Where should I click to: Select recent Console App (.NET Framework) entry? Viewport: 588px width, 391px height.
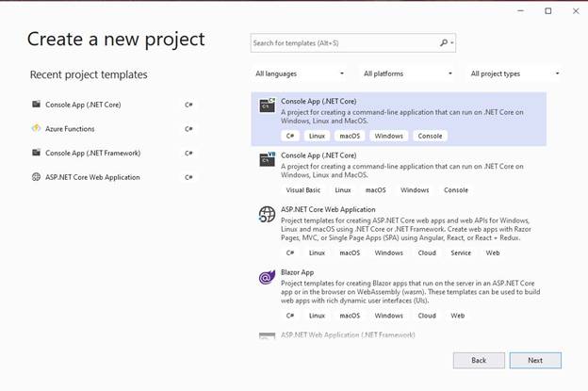tap(114, 153)
